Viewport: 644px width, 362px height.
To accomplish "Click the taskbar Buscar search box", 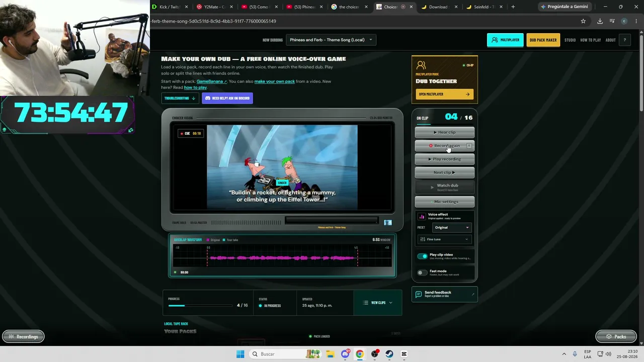I will (x=285, y=354).
